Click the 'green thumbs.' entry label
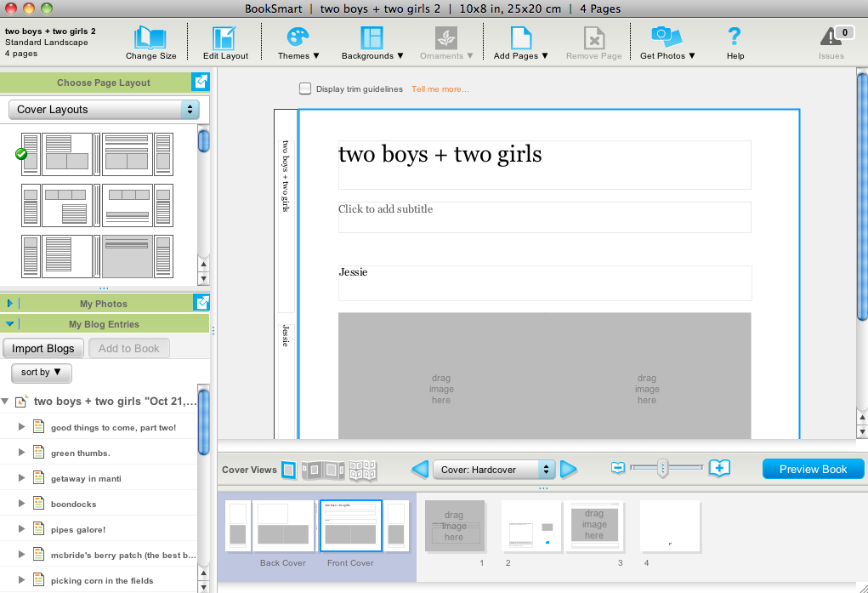This screenshot has height=593, width=868. point(80,453)
